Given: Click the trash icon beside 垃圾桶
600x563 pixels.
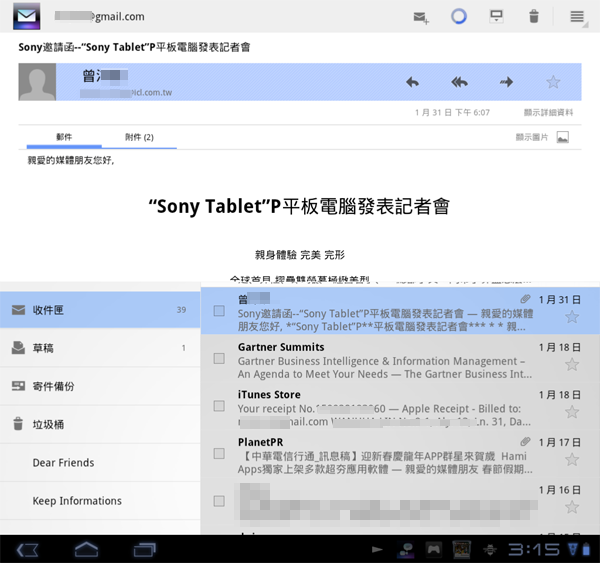Looking at the screenshot, I should pos(18,424).
